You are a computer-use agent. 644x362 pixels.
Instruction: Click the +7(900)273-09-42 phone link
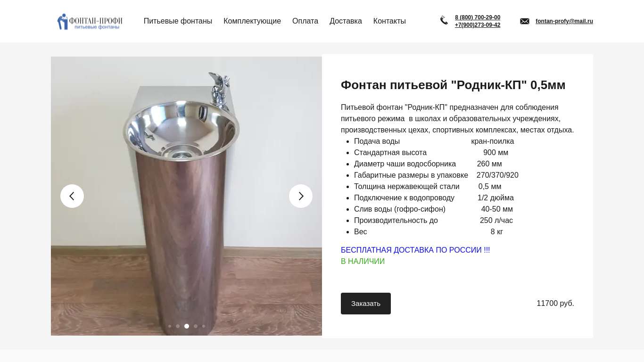pyautogui.click(x=478, y=25)
